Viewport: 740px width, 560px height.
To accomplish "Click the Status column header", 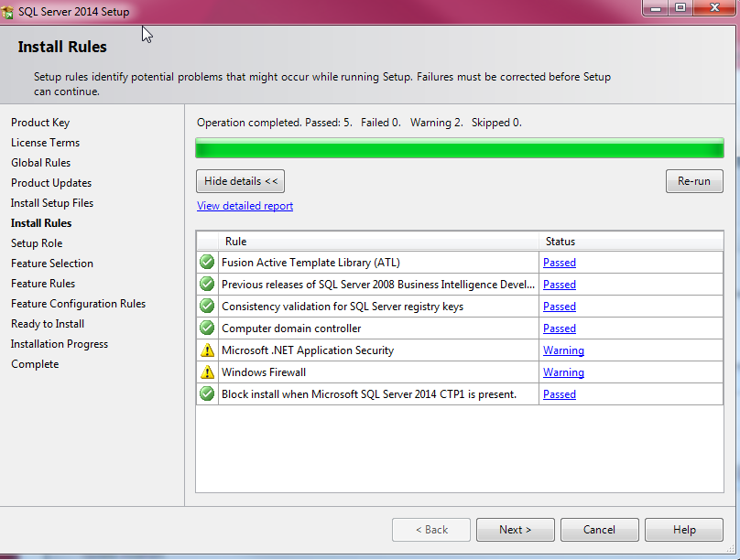I will click(631, 242).
